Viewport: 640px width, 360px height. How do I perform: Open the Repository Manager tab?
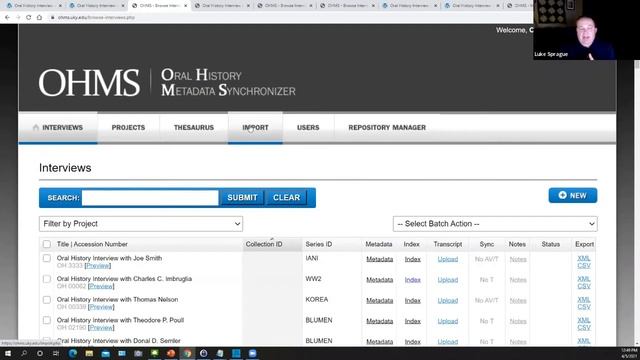pos(387,128)
